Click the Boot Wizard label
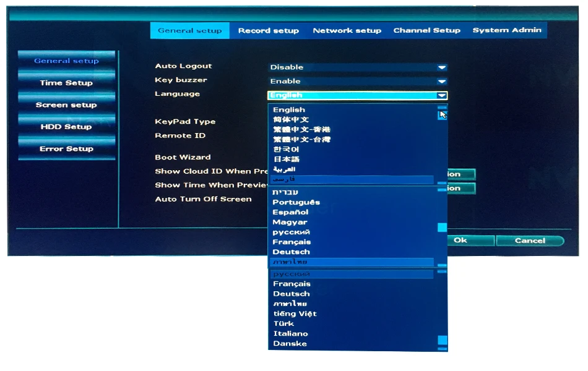 point(183,158)
